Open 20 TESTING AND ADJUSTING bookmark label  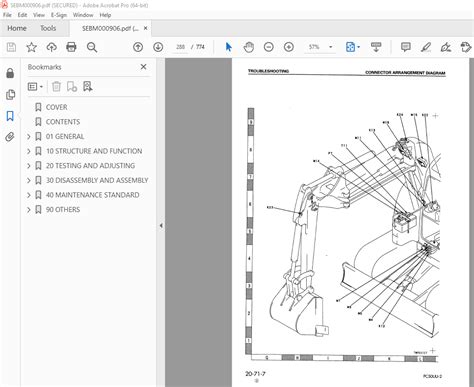90,166
